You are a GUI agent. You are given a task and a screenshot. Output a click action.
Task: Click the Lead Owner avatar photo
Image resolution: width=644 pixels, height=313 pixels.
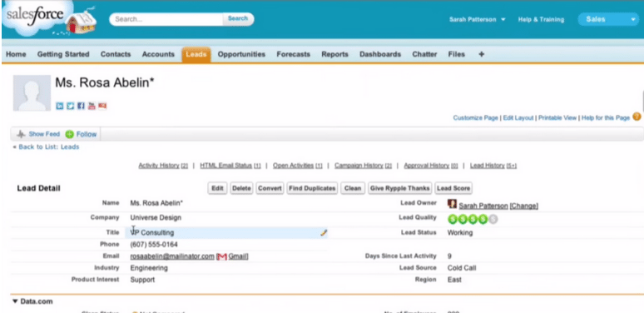(x=452, y=204)
